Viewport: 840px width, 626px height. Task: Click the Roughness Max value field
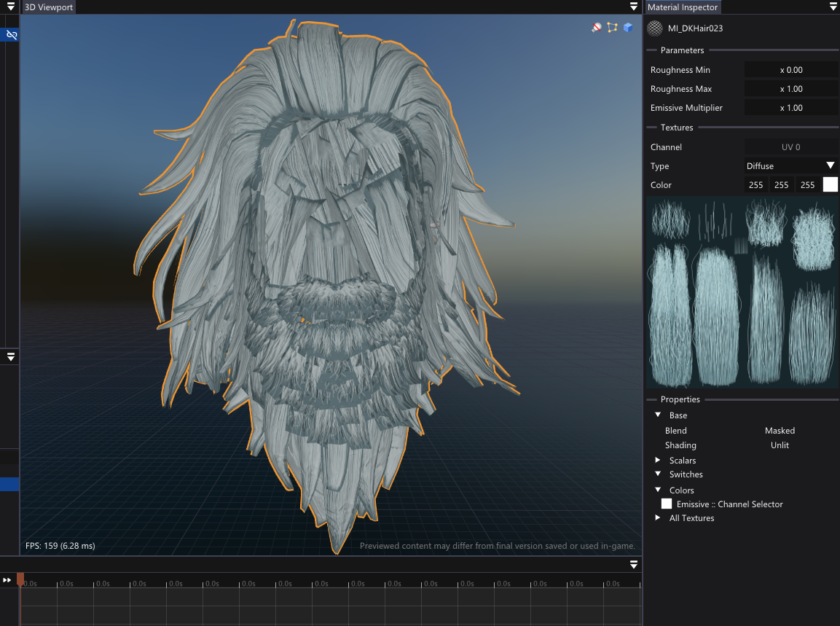(790, 89)
